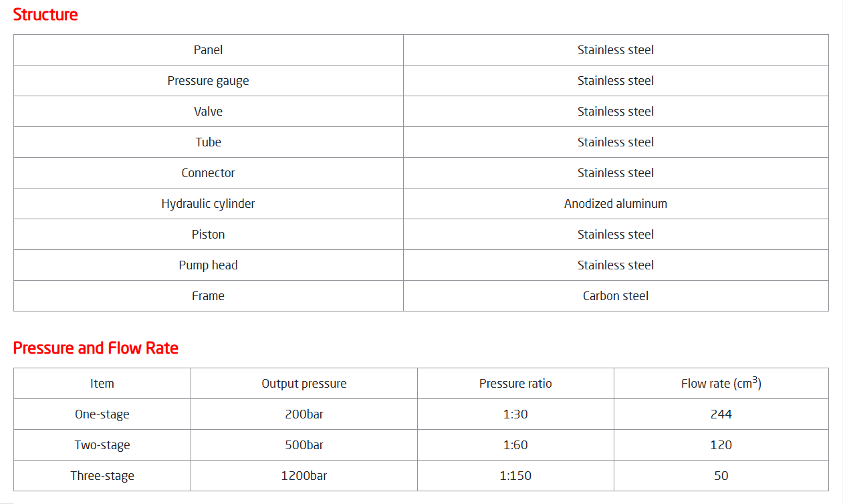Click the Piston row label

coord(209,235)
